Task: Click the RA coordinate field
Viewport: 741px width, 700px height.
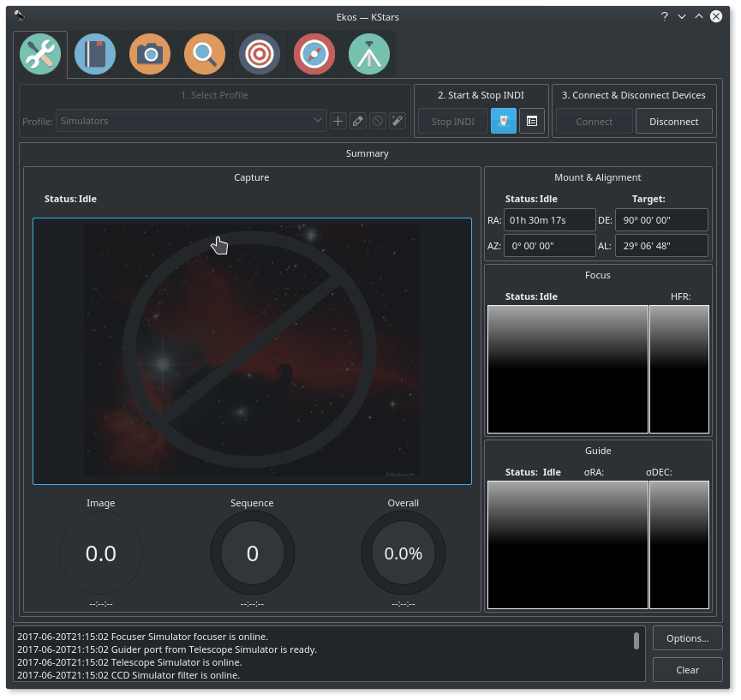Action: tap(548, 220)
